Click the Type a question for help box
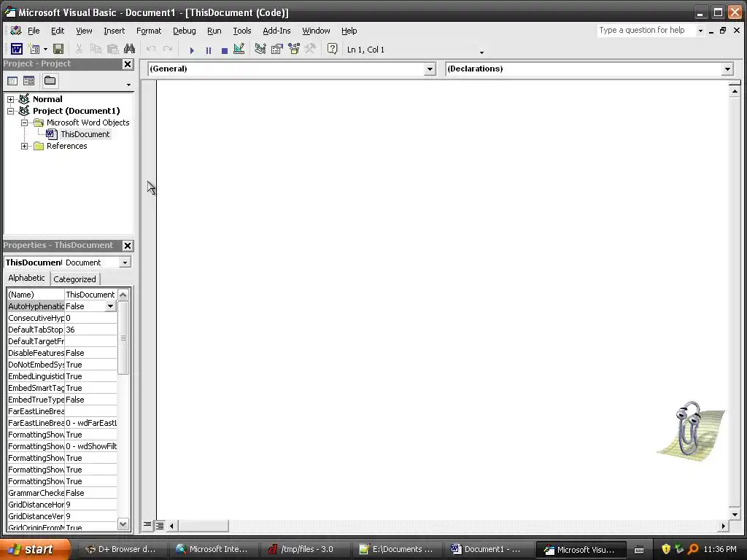This screenshot has width=747, height=560. coord(646,30)
